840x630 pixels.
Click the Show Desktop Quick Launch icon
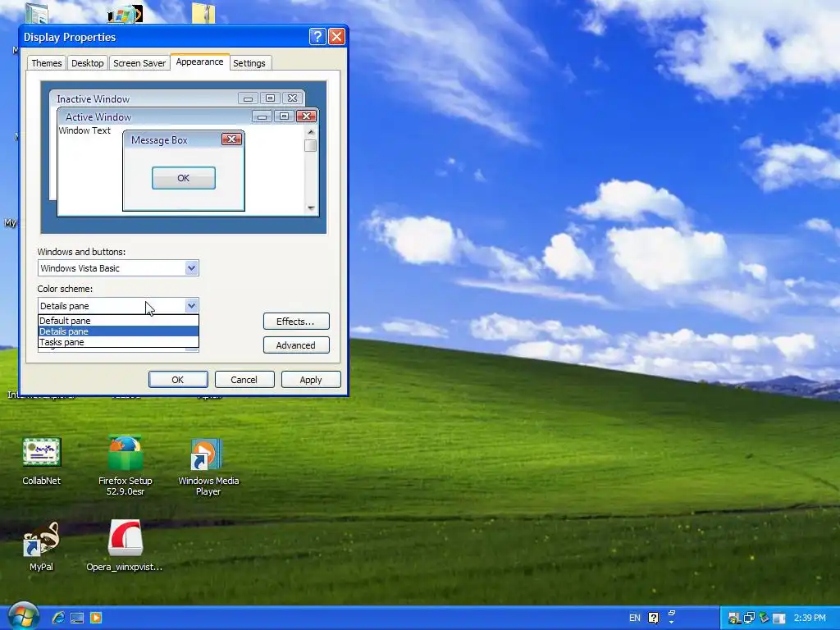77,618
